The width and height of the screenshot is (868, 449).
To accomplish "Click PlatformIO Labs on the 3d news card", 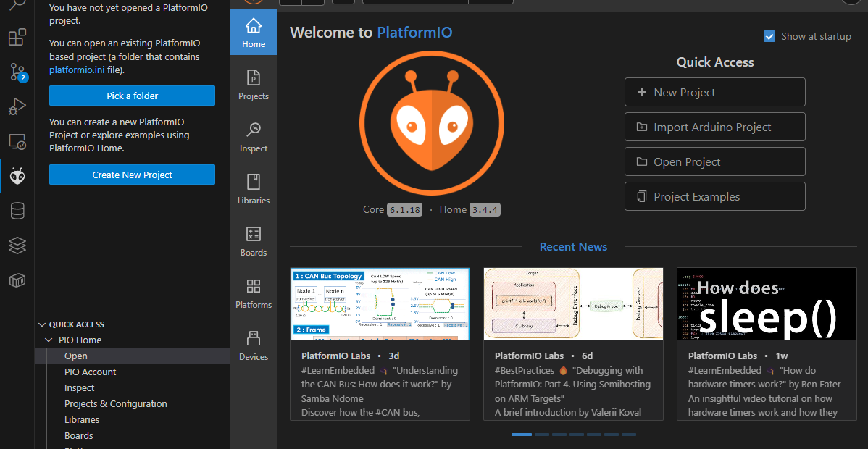I will pyautogui.click(x=335, y=356).
